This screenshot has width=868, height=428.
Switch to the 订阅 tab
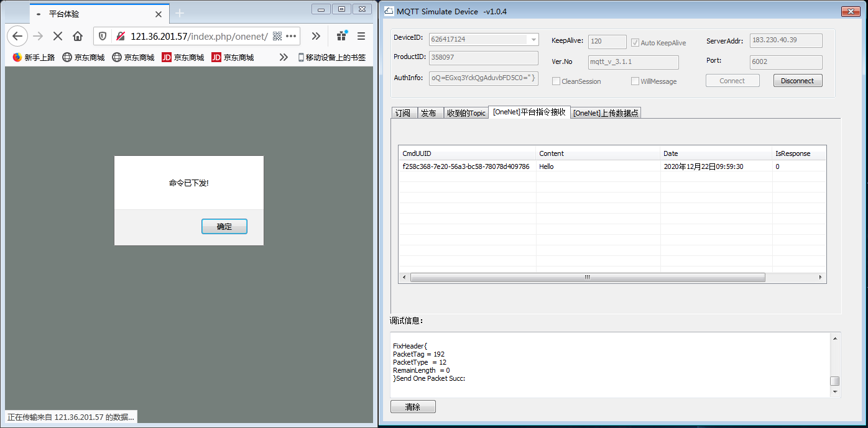coord(403,113)
